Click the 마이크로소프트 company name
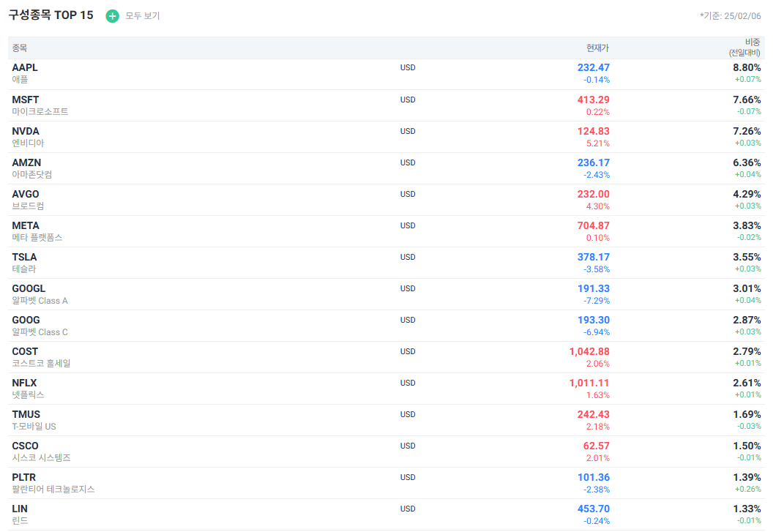Viewport: 773px width, 532px height. [40, 112]
